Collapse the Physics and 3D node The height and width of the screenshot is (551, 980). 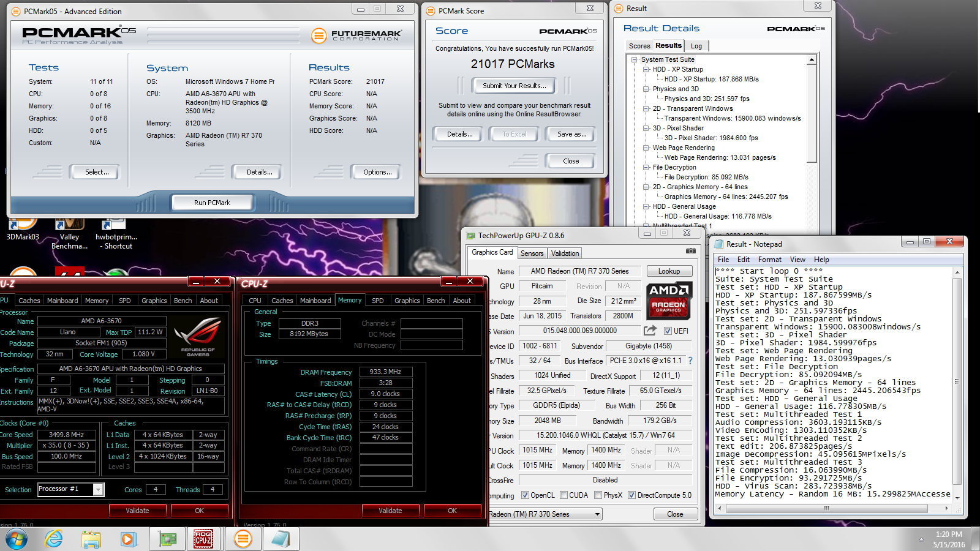click(x=646, y=89)
